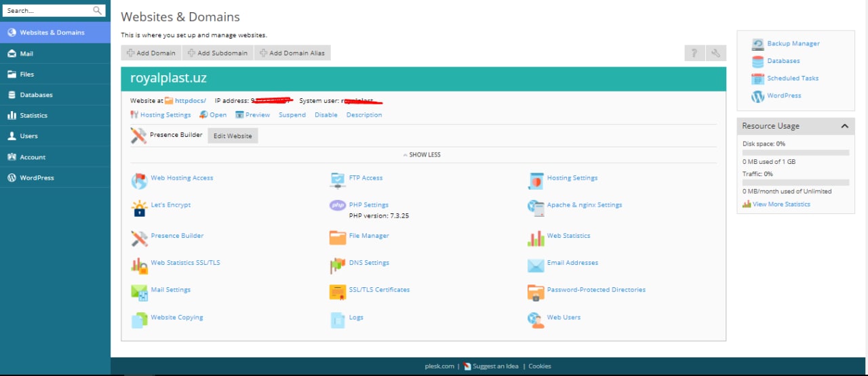
Task: Click the Edit Website button
Action: coord(233,135)
